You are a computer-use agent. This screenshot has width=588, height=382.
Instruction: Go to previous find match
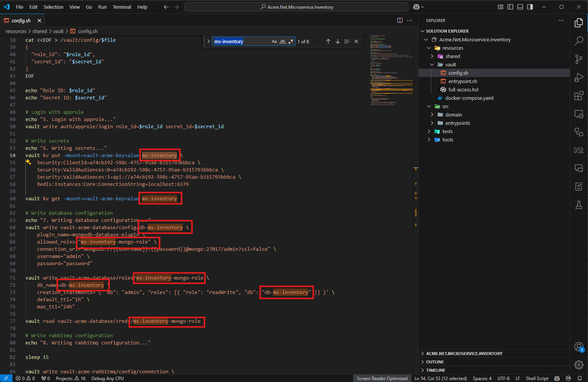[x=328, y=41]
